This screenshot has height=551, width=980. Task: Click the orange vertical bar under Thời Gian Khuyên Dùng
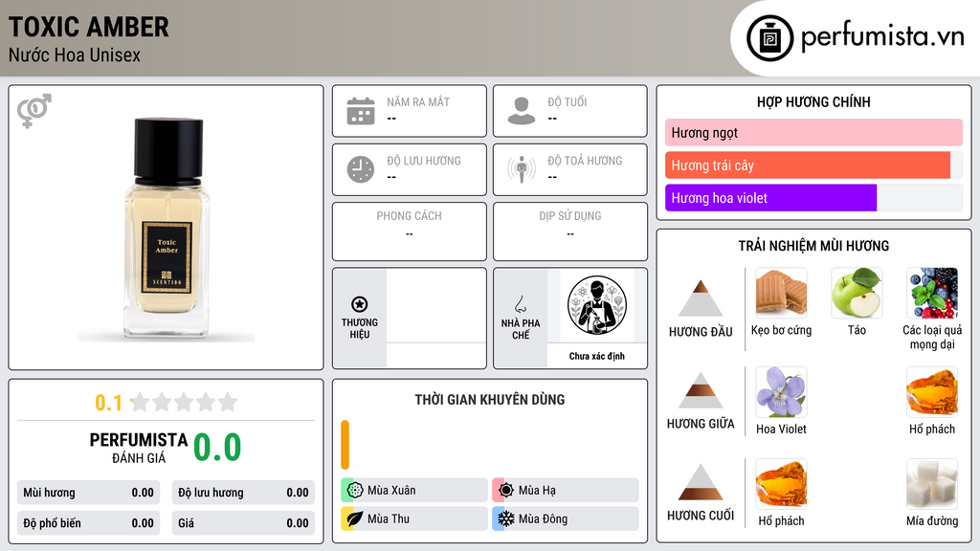point(345,445)
